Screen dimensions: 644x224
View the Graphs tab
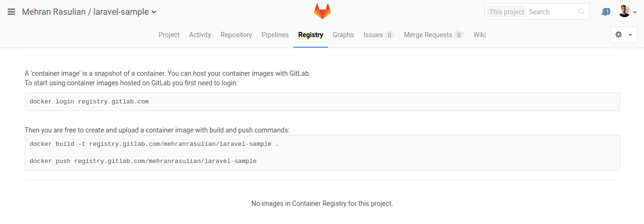(x=343, y=35)
